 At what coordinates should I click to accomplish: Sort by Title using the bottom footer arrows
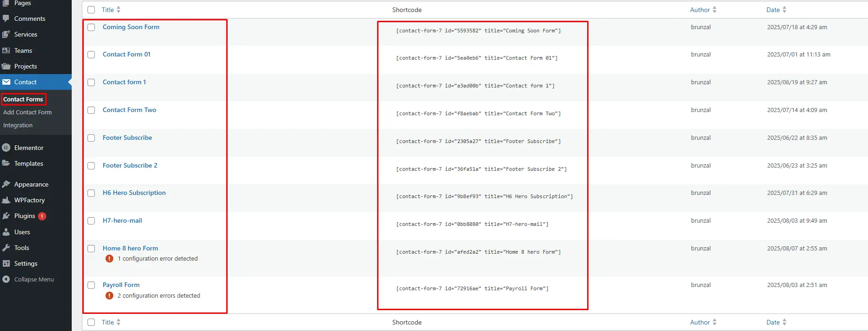pyautogui.click(x=118, y=322)
